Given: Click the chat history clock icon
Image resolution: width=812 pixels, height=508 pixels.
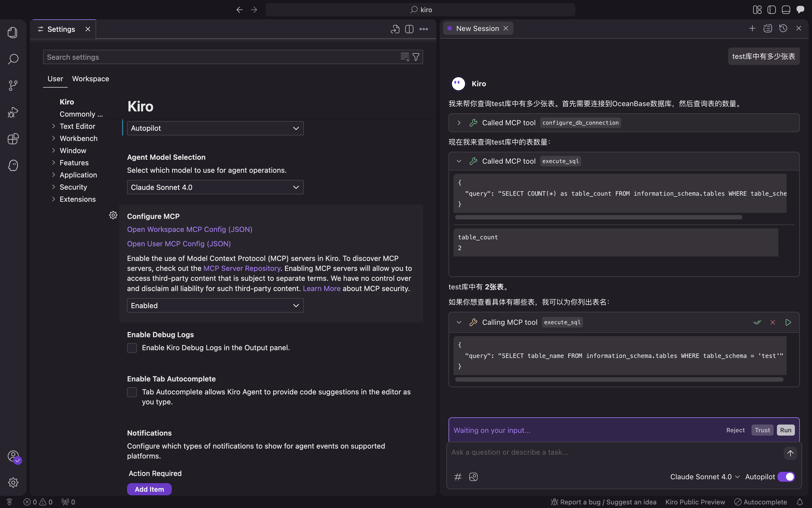Looking at the screenshot, I should click(783, 28).
